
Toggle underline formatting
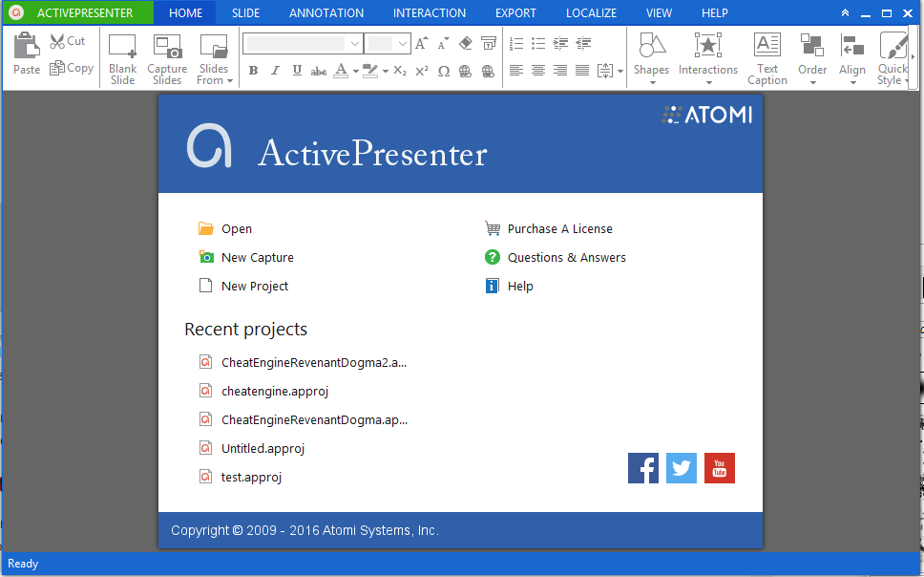297,71
